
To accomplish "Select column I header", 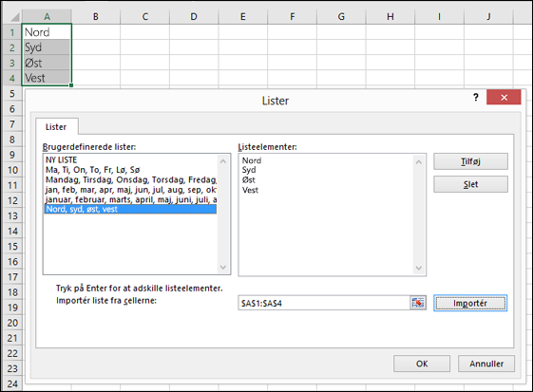I will pyautogui.click(x=440, y=16).
